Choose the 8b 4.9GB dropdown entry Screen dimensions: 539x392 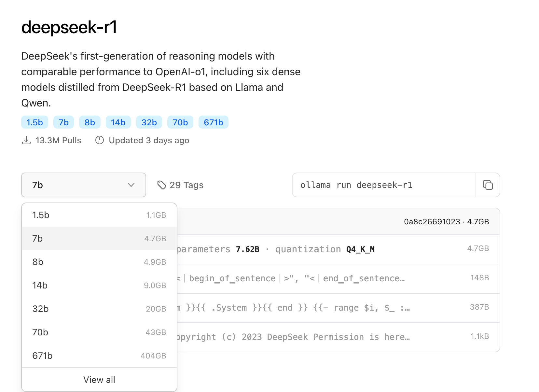(99, 262)
